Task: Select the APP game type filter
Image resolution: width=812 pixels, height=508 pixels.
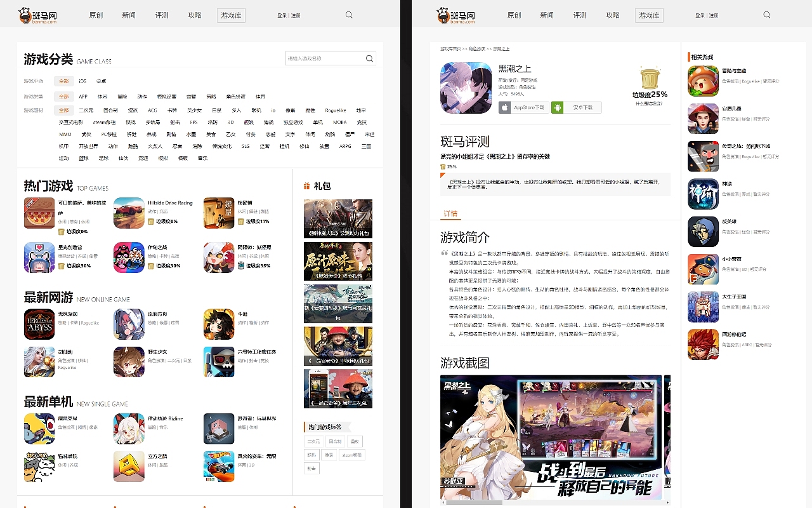Action: point(83,97)
